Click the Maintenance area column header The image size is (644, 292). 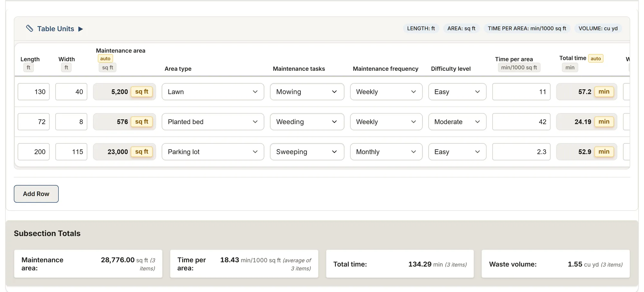pyautogui.click(x=120, y=50)
